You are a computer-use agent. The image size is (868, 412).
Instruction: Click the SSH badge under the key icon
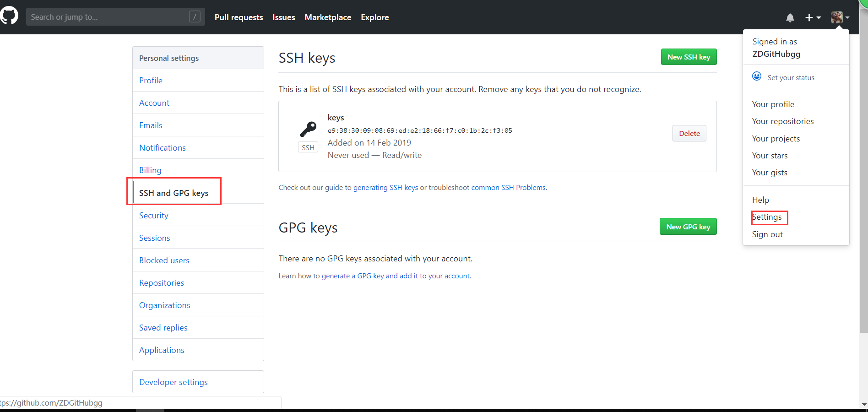click(x=308, y=147)
